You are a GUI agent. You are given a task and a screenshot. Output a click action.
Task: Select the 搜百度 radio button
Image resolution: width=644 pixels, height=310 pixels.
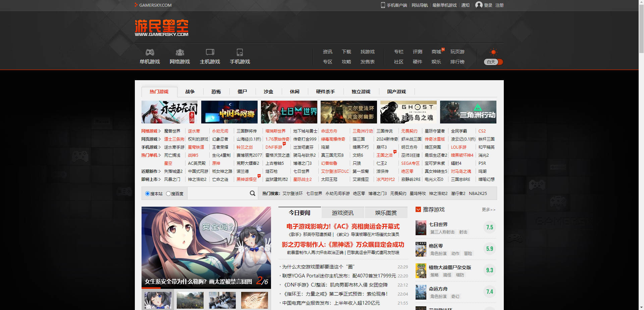(168, 194)
